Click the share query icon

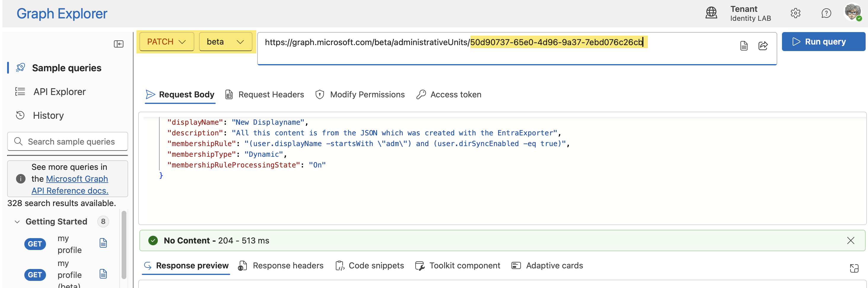763,45
